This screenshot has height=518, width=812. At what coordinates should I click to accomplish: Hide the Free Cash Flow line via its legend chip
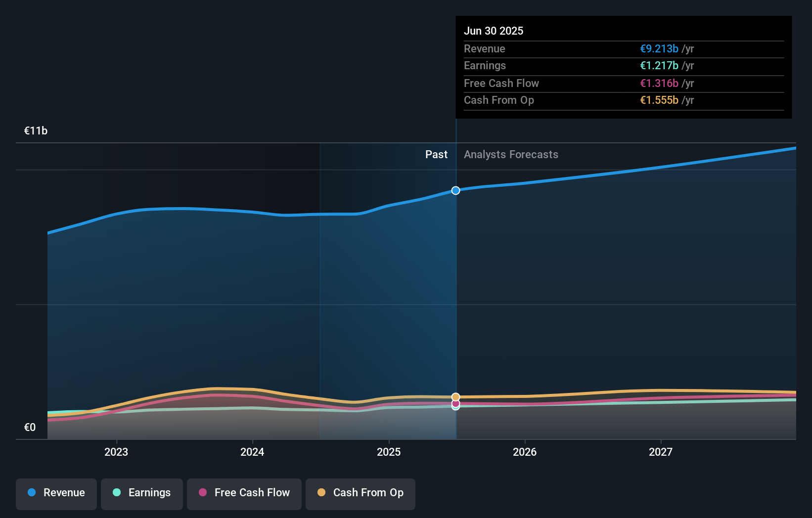tap(244, 494)
